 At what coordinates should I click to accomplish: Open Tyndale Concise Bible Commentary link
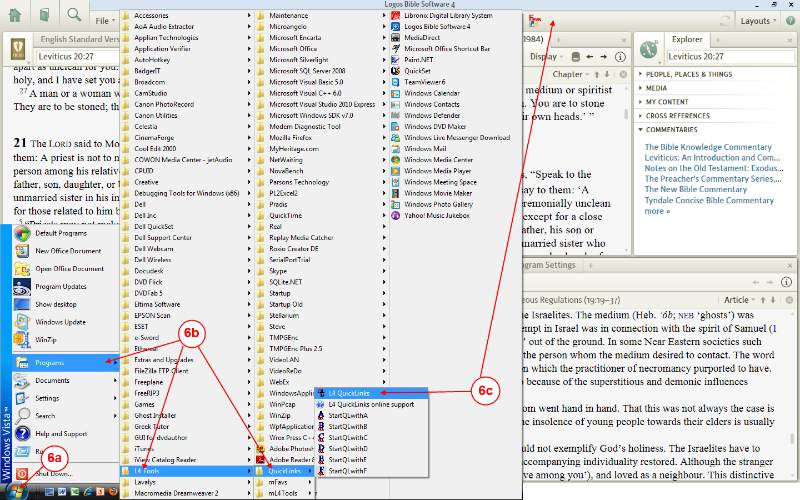pos(709,201)
